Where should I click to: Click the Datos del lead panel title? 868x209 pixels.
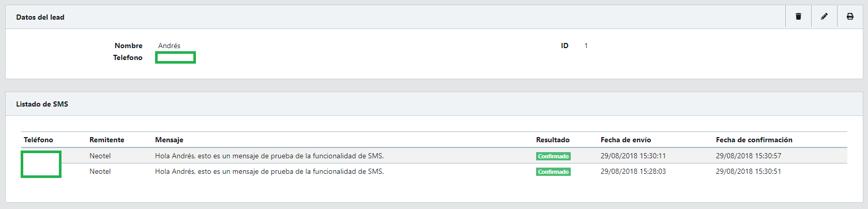pos(40,17)
